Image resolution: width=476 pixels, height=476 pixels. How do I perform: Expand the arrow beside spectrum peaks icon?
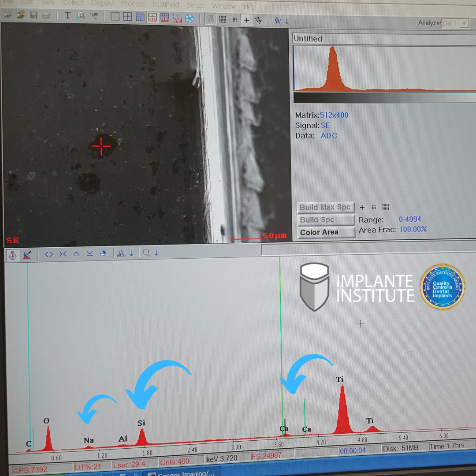coord(131,253)
